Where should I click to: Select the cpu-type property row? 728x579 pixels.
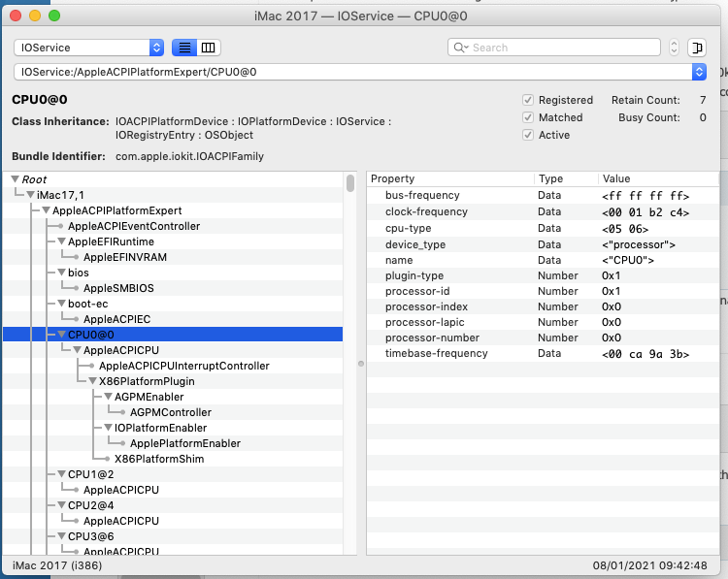click(543, 228)
